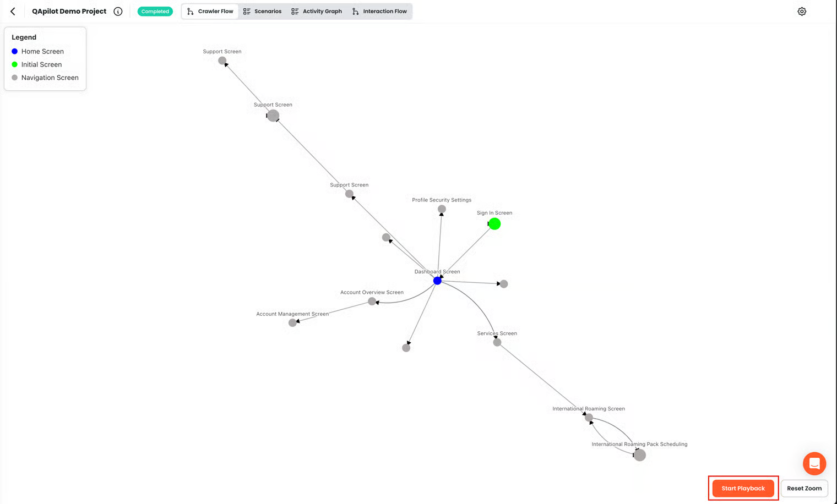Switch to the Activity Graph tab
The width and height of the screenshot is (837, 504).
pyautogui.click(x=317, y=11)
